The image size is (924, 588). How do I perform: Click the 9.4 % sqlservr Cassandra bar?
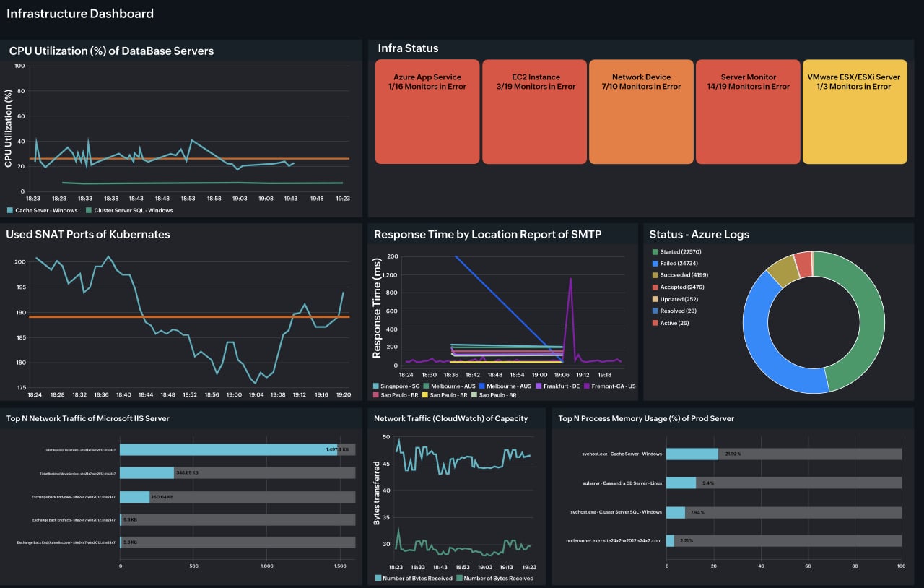coord(681,483)
